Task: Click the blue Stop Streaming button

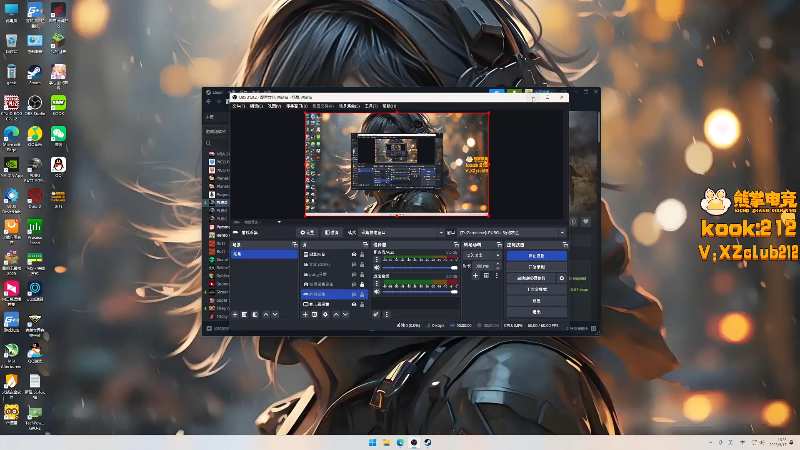Action: tap(536, 256)
